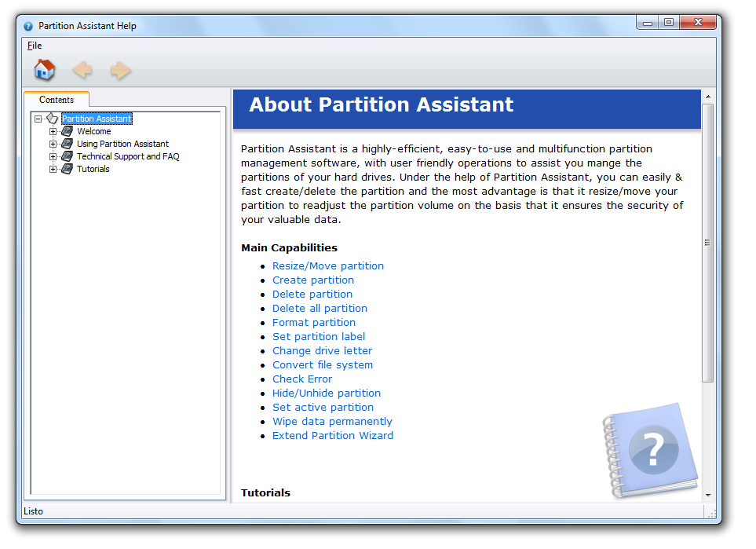Click the book icon next to Welcome
Screen dimensions: 756x549
(67, 131)
